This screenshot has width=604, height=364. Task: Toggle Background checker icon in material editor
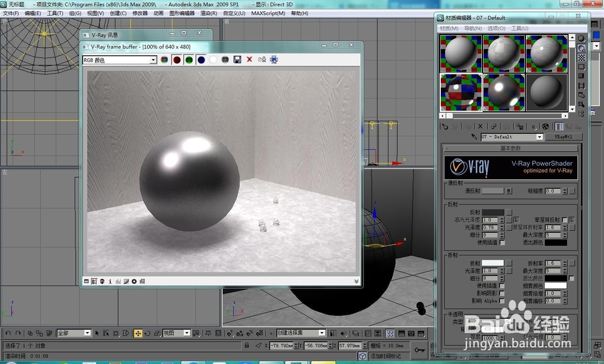click(x=581, y=57)
